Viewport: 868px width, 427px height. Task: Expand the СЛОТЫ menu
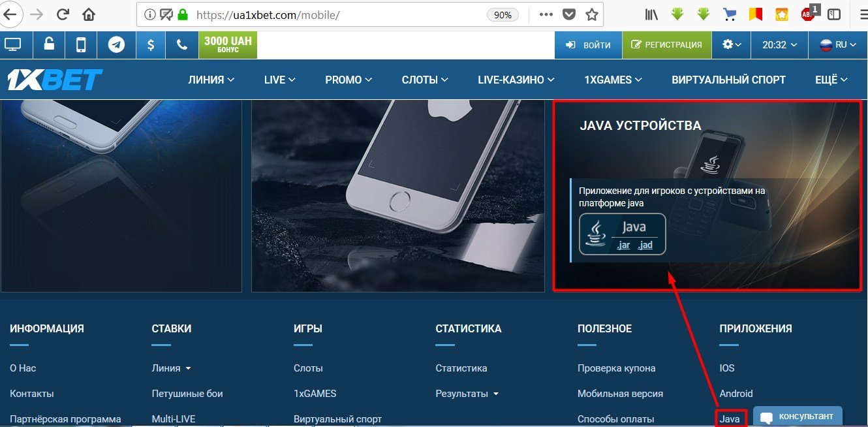(426, 80)
